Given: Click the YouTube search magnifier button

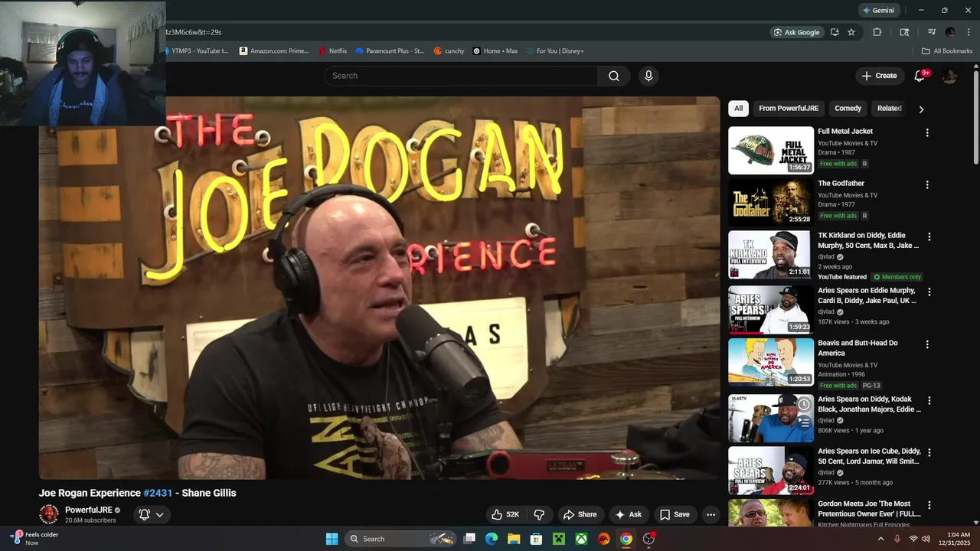Looking at the screenshot, I should coord(614,76).
